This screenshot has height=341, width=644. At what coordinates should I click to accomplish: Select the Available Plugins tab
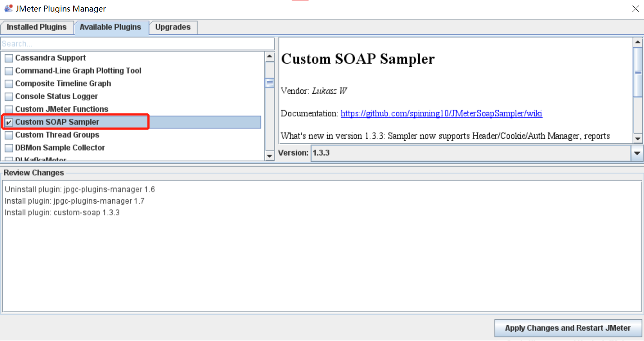click(111, 27)
